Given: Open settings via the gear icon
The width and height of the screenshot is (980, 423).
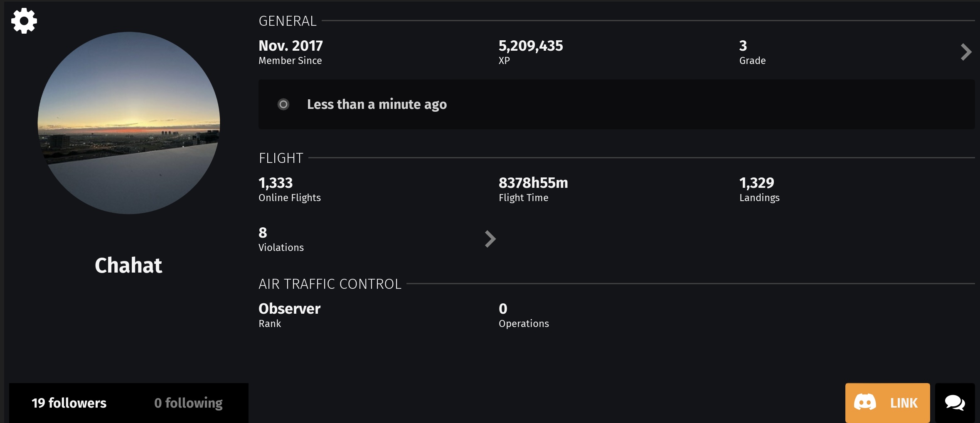Looking at the screenshot, I should [24, 21].
